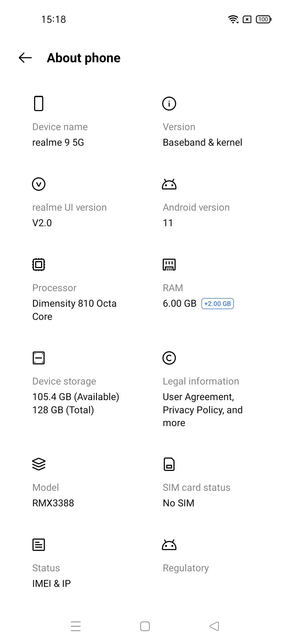Image resolution: width=290 pixels, height=644 pixels.
Task: Open the Regulatory entry
Action: [186, 568]
